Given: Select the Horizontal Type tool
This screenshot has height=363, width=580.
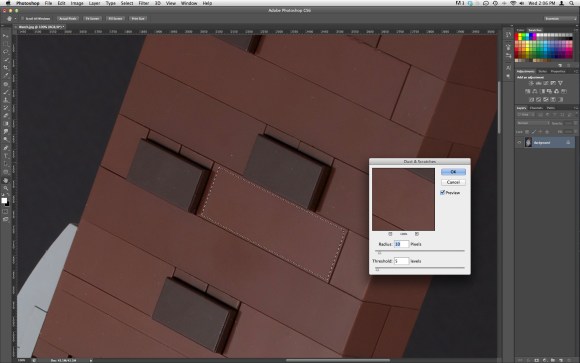Looking at the screenshot, I should click(x=6, y=156).
